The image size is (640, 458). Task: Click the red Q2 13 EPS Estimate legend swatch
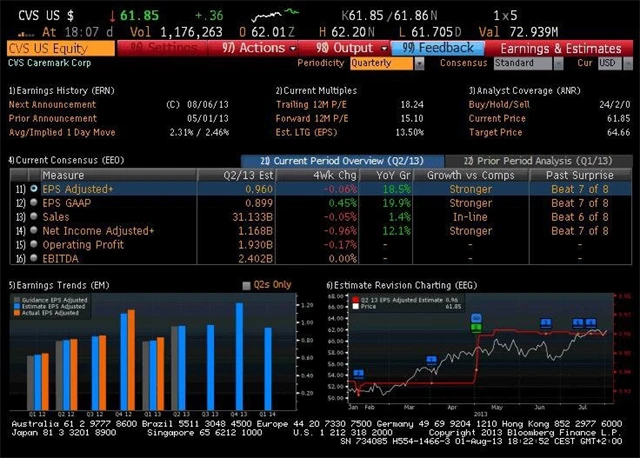(356, 300)
